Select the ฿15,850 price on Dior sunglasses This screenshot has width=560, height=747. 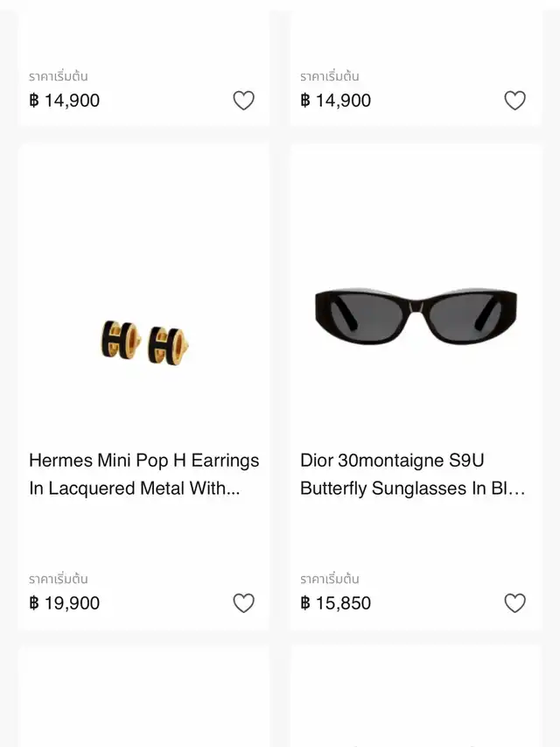click(335, 603)
